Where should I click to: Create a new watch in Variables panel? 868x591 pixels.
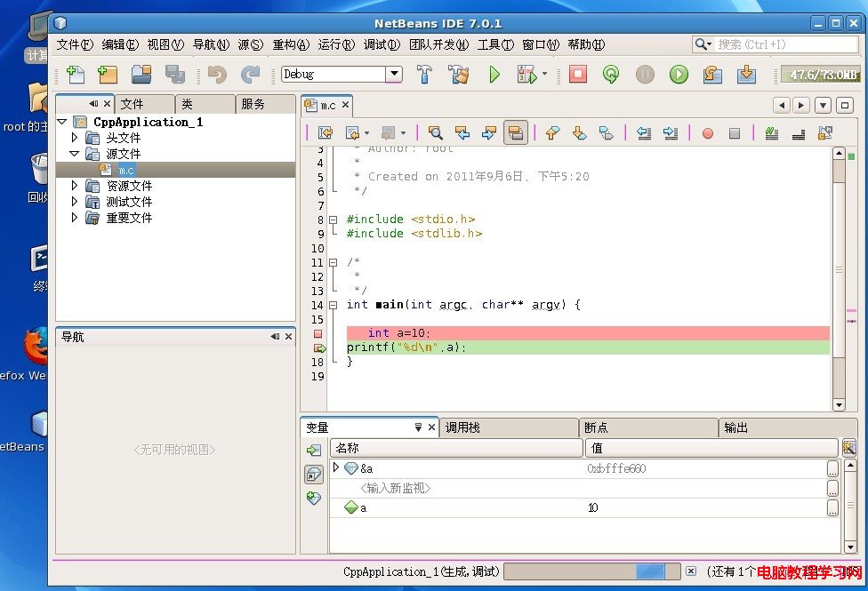tap(314, 498)
